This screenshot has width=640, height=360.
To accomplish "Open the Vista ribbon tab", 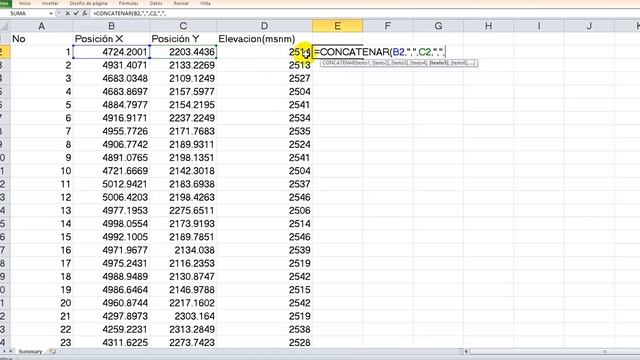I will tap(205, 3).
